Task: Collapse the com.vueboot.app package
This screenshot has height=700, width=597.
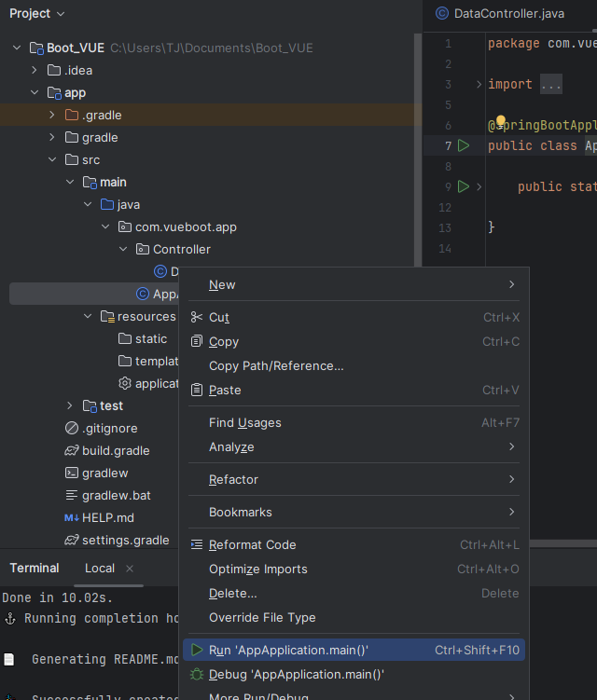Action: tap(105, 226)
